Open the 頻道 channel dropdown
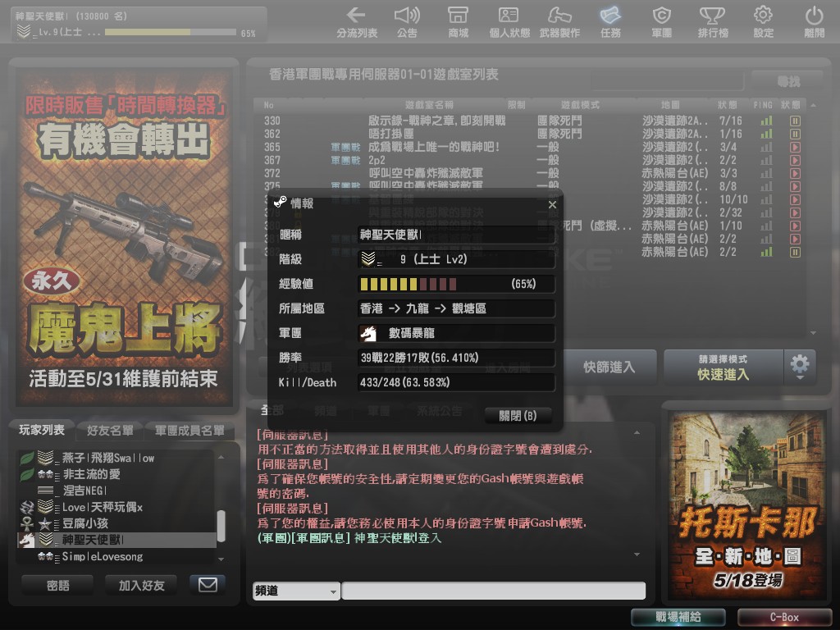Image resolution: width=840 pixels, height=630 pixels. pyautogui.click(x=296, y=591)
